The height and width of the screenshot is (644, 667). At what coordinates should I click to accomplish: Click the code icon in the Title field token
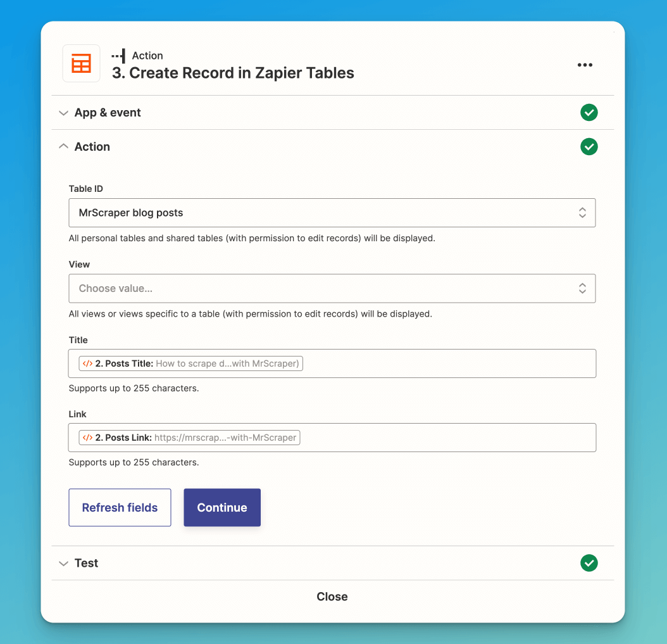coord(88,363)
